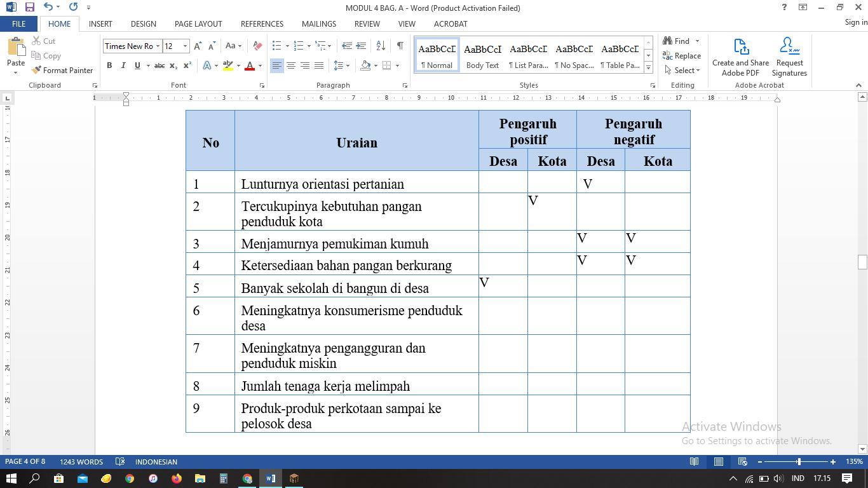Activate the Format Painter
The image size is (868, 488).
click(x=62, y=71)
